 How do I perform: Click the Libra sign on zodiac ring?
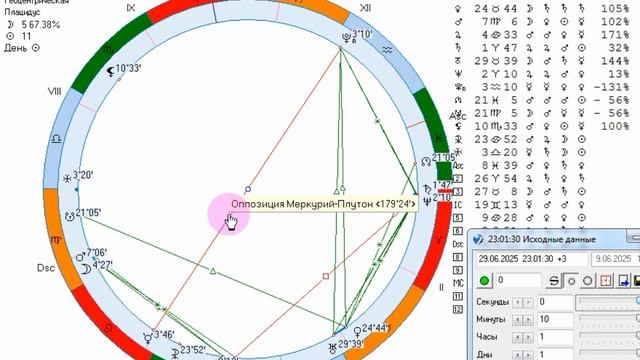(56, 139)
